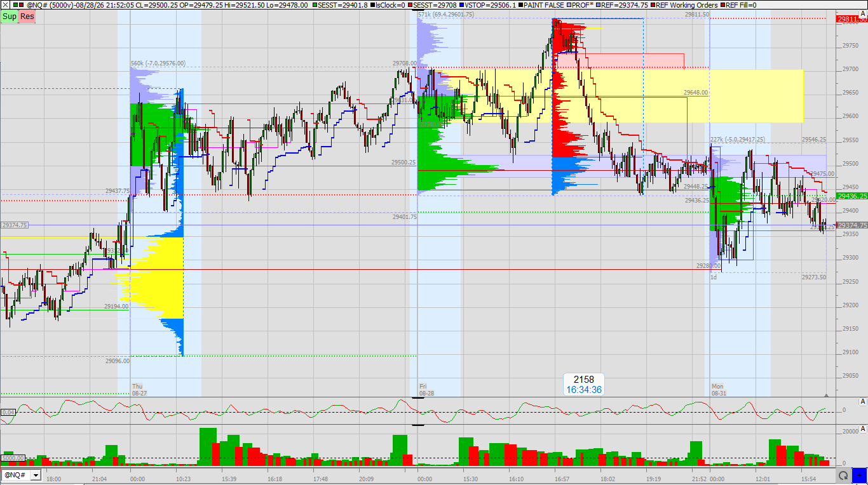Image resolution: width=868 pixels, height=485 pixels.
Task: Click the 21:52 time axis label
Action: coord(700,479)
